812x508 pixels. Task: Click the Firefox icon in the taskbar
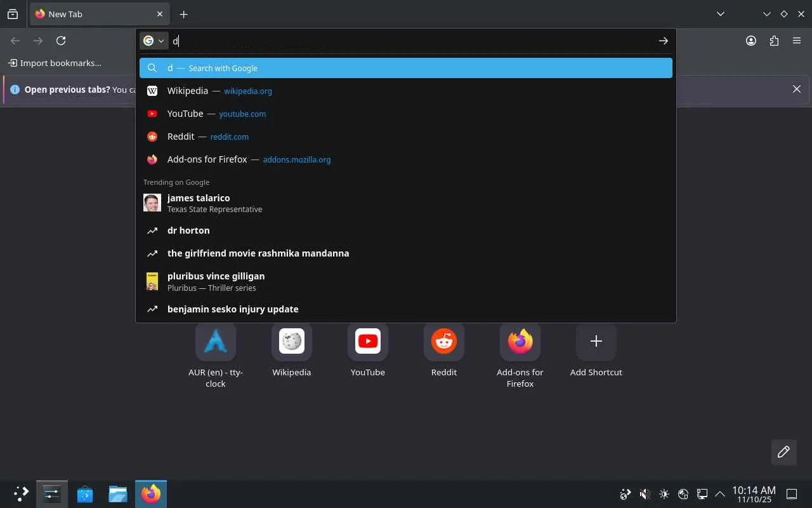[x=151, y=494]
